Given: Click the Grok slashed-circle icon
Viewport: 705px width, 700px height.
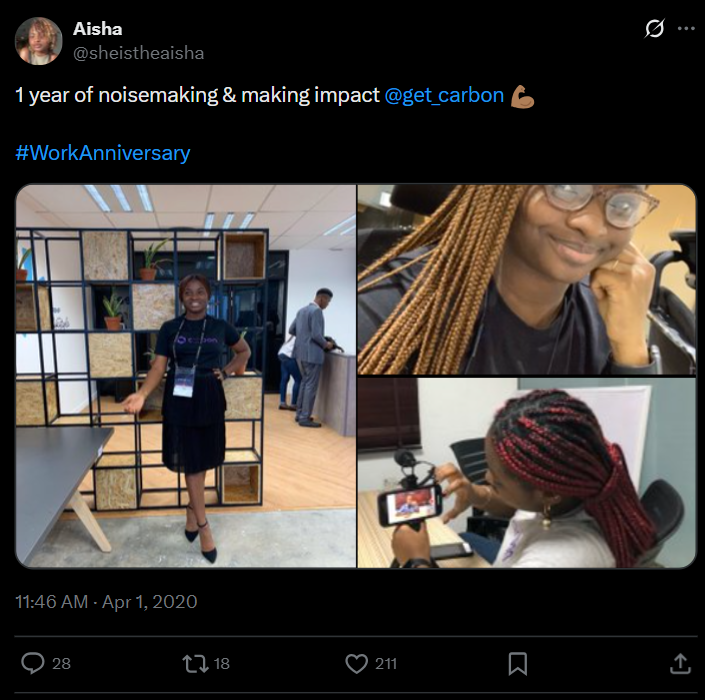Looking at the screenshot, I should [654, 29].
